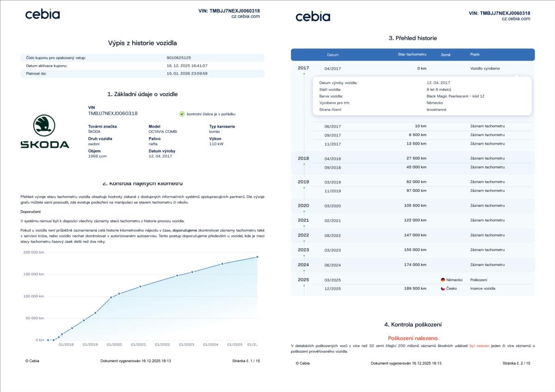The width and height of the screenshot is (555, 392).
Task: Expand the 2025 year group in history
Action: pos(303,280)
